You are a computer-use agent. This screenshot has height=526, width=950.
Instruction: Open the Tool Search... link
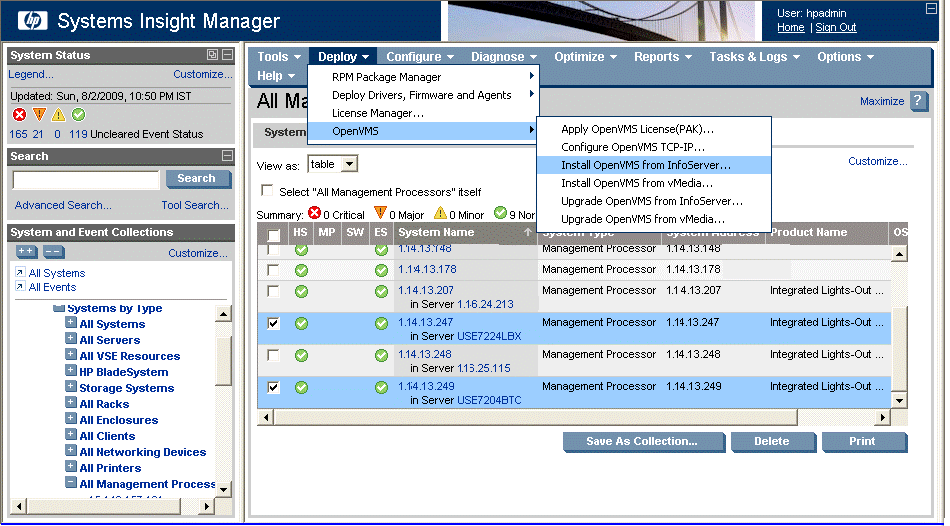[x=194, y=205]
